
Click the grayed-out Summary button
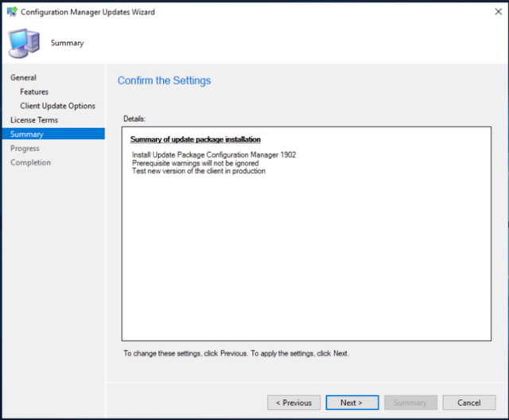[410, 402]
